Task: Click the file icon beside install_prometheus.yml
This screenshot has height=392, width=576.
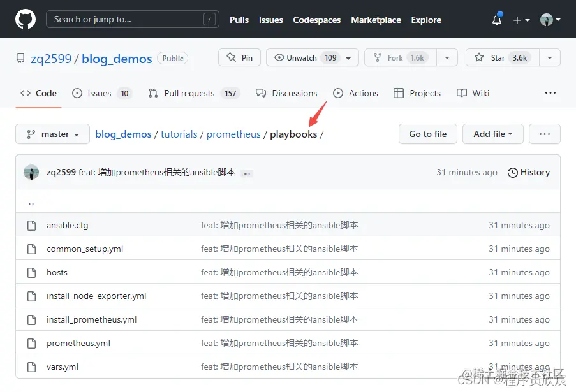Action: click(32, 319)
